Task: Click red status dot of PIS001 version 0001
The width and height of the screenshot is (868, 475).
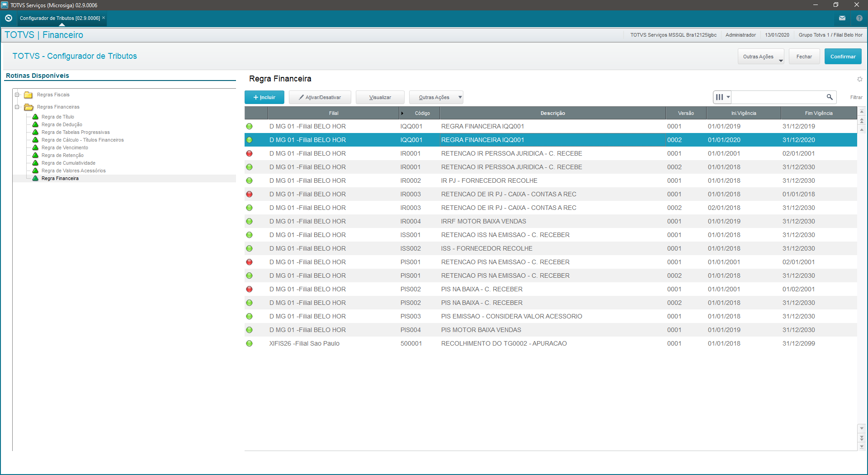Action: (x=249, y=262)
